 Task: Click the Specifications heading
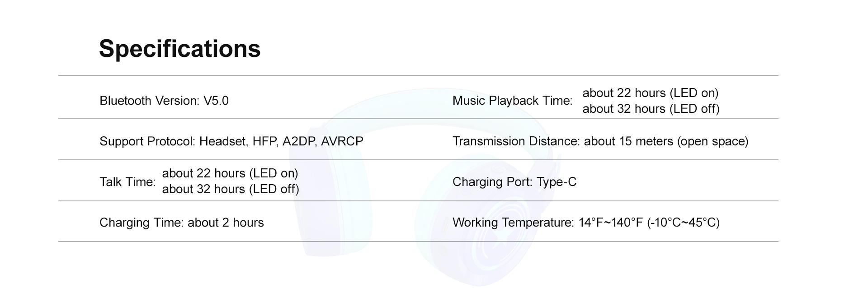click(179, 49)
